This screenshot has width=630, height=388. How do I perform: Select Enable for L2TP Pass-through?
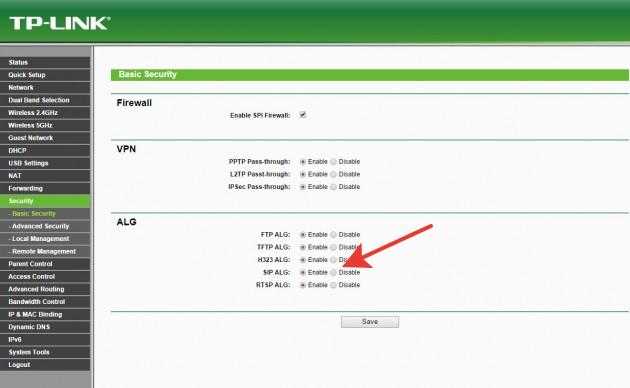pyautogui.click(x=303, y=174)
